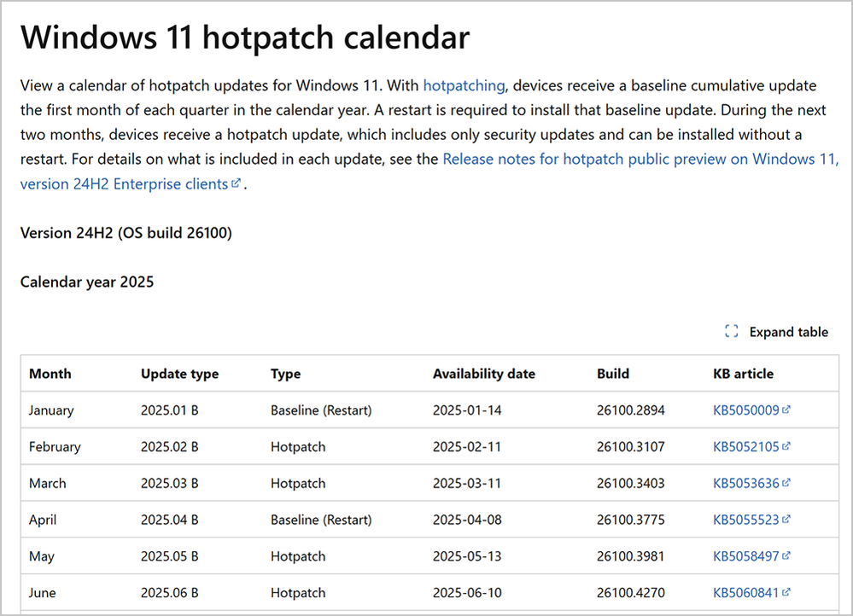Open the hotpatching link in the intro
The height and width of the screenshot is (616, 853).
click(x=464, y=85)
